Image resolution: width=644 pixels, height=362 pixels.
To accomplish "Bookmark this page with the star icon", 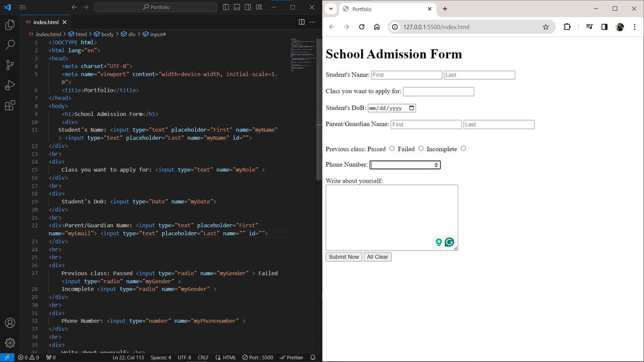I will click(x=546, y=27).
